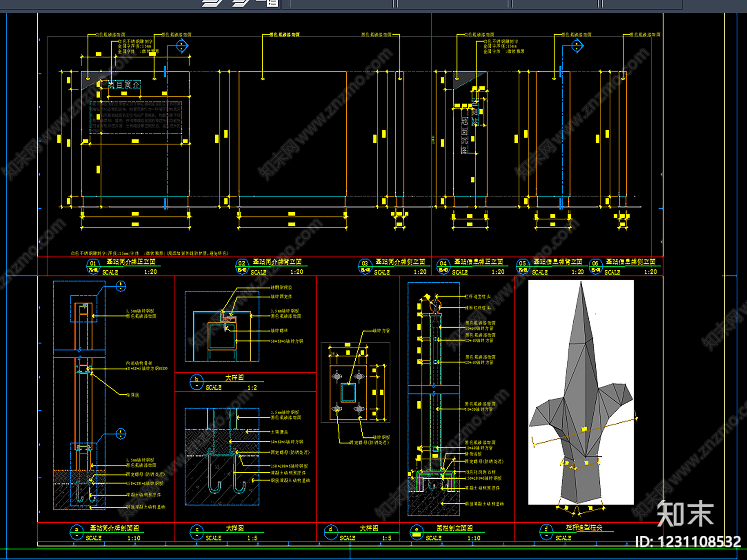Select the 1:20 scale text of drawing 06
This screenshot has height=560, width=747.
(650, 272)
